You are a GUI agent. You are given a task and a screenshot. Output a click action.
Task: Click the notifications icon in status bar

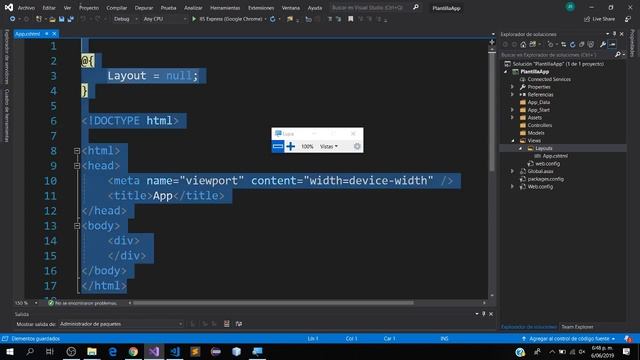tap(628, 339)
